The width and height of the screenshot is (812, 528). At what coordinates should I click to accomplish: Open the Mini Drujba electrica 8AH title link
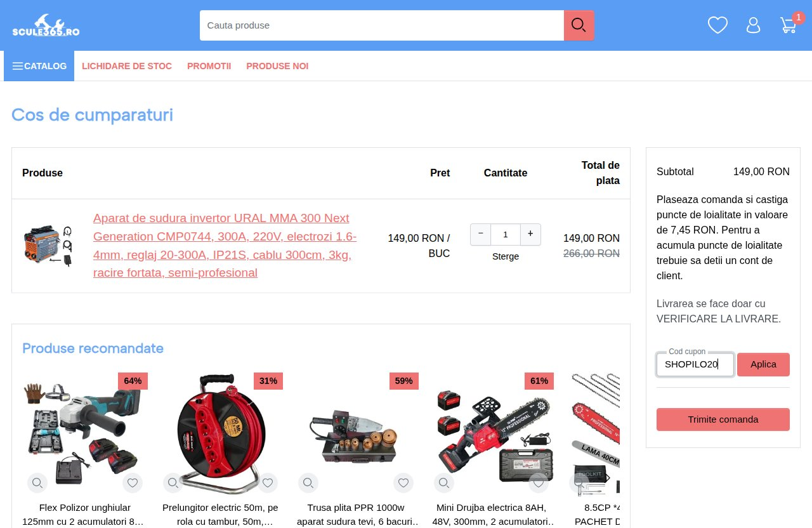(491, 515)
